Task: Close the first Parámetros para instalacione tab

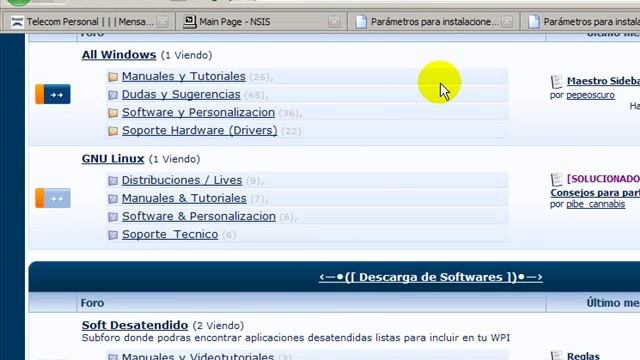Action: click(x=507, y=22)
